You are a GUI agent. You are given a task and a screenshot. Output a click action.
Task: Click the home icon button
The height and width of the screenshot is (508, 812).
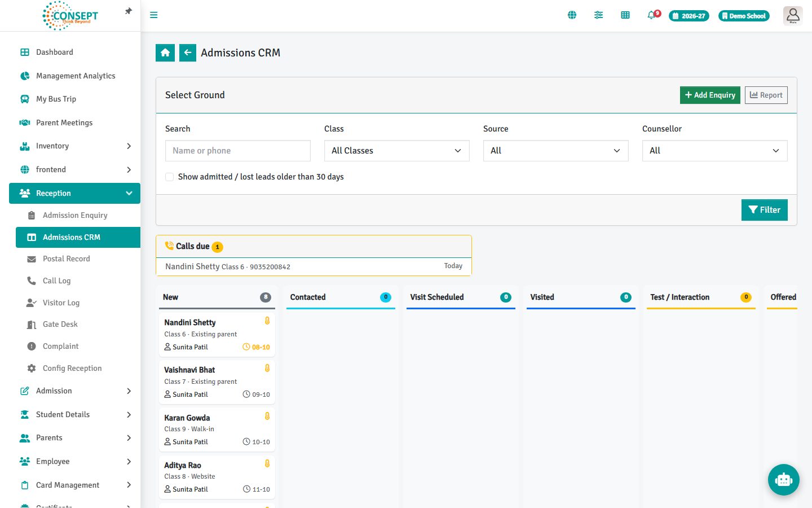165,52
